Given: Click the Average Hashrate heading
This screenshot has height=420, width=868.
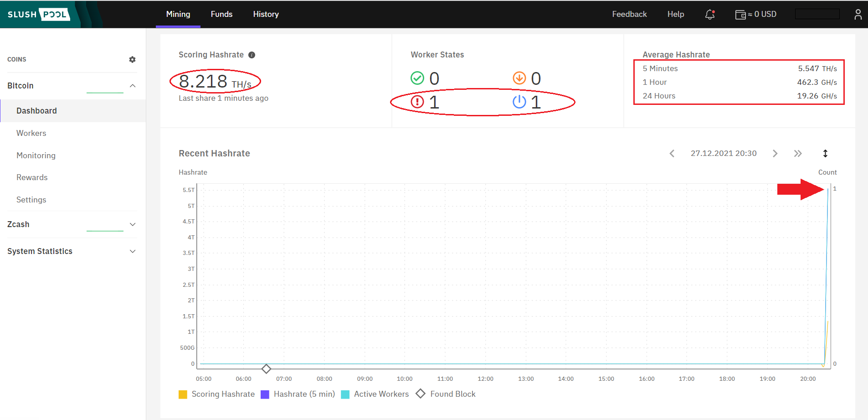Looking at the screenshot, I should 676,55.
